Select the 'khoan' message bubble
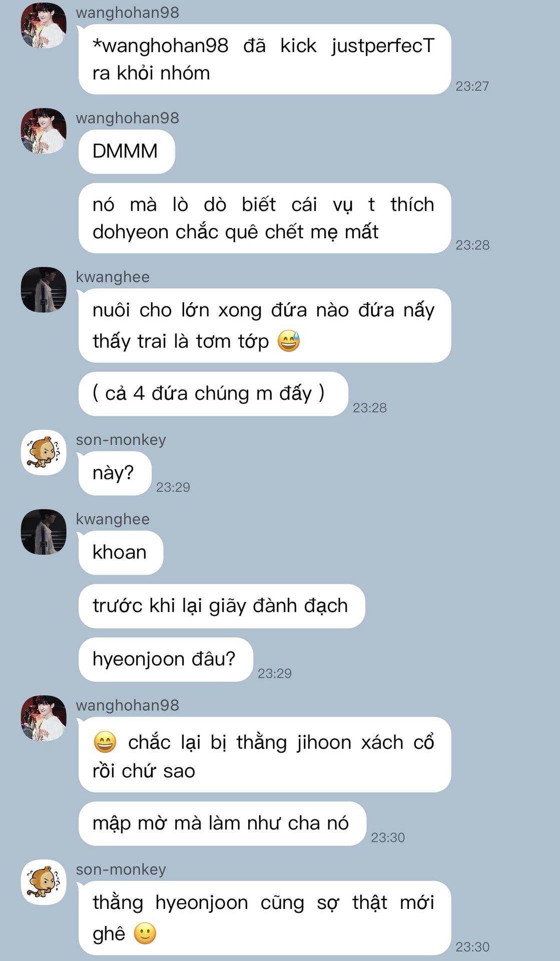Screen dimensions: 560x961 [x=121, y=553]
